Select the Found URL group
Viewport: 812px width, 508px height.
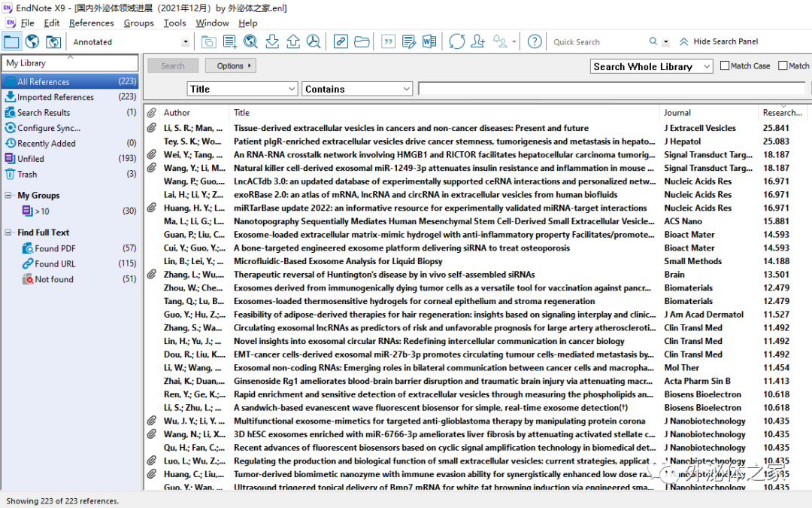pyautogui.click(x=71, y=264)
